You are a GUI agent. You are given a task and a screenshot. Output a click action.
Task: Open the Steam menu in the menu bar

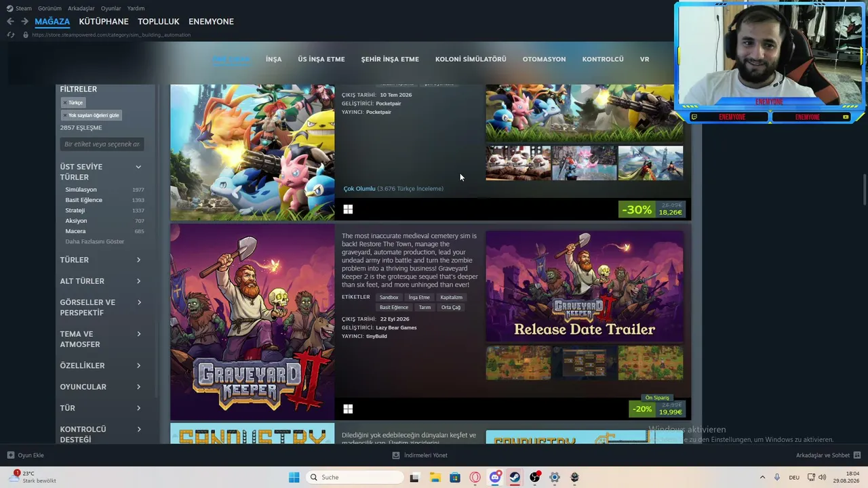tap(24, 8)
